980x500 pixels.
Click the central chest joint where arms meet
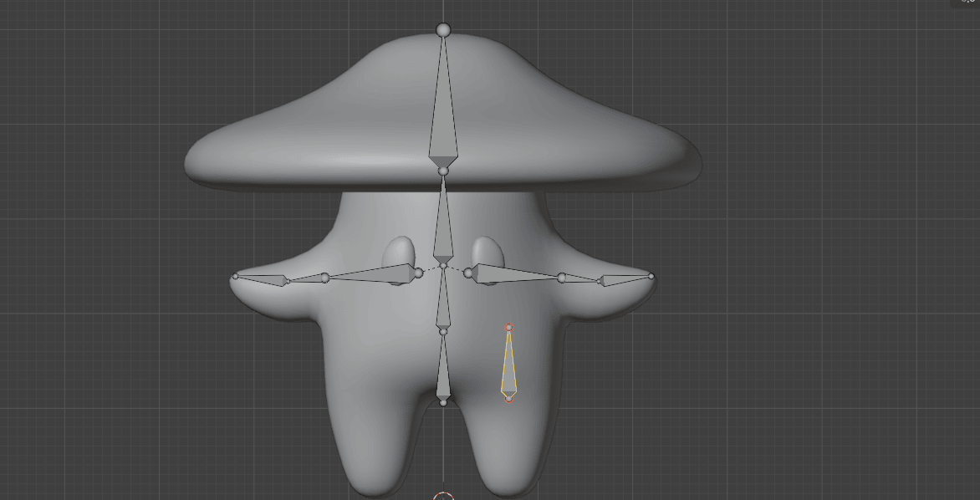pyautogui.click(x=443, y=266)
